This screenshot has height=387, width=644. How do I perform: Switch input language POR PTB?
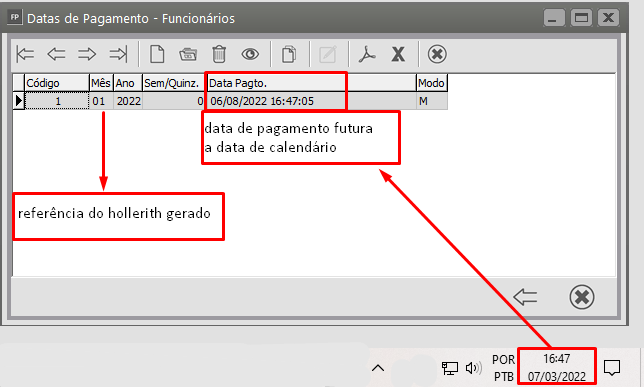point(503,368)
